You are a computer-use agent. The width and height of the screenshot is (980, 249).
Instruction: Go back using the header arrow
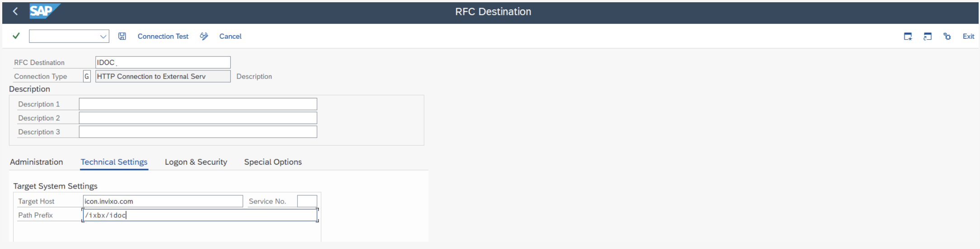pyautogui.click(x=15, y=12)
